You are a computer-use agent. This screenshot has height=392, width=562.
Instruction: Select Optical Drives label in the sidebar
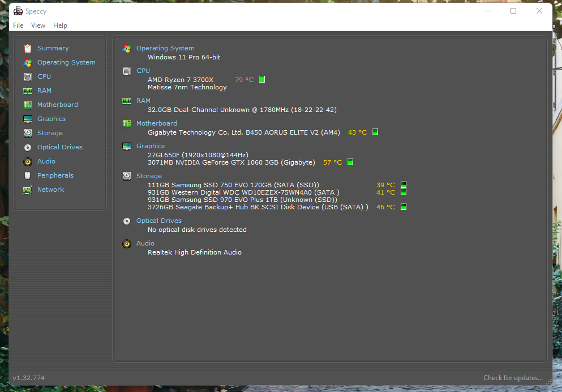[x=60, y=147]
